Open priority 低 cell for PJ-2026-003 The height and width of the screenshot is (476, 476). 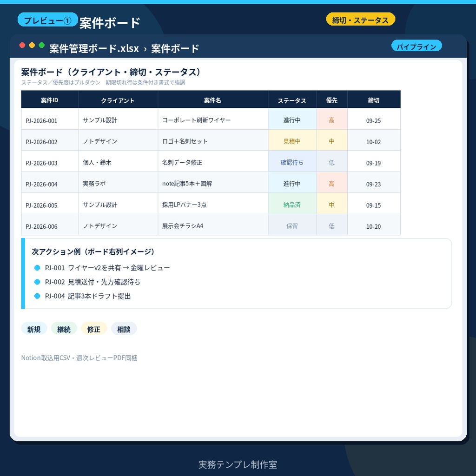click(332, 161)
